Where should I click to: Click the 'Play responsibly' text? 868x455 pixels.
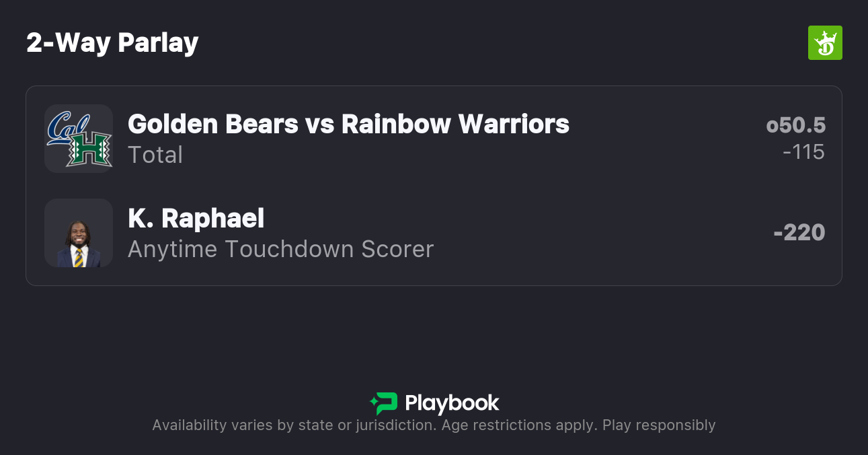click(x=659, y=425)
